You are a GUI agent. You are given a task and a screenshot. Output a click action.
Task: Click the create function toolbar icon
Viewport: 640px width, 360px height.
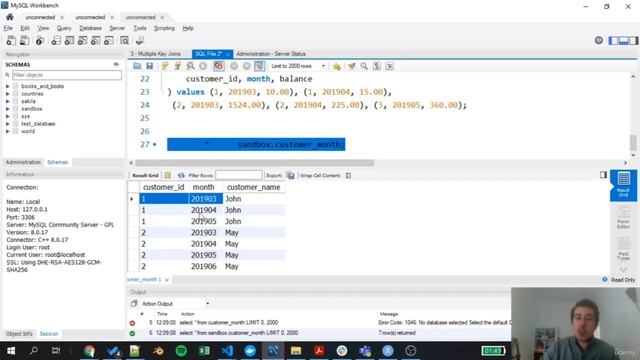[109, 40]
